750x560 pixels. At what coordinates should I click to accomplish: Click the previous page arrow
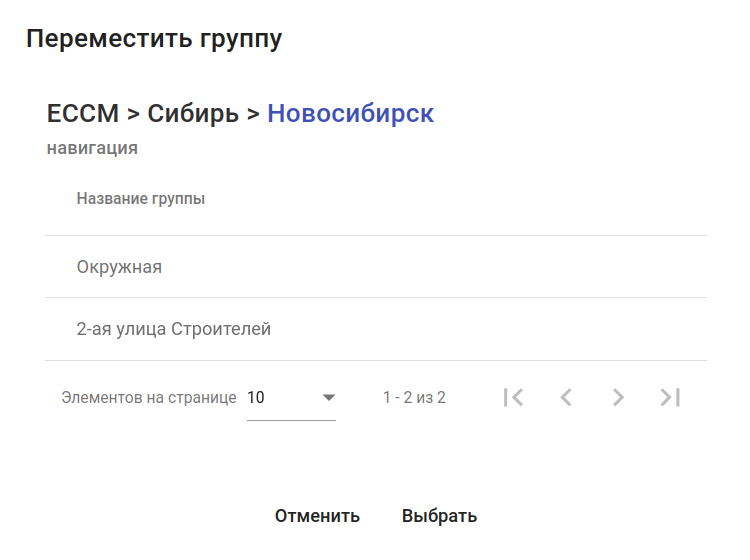coord(566,397)
